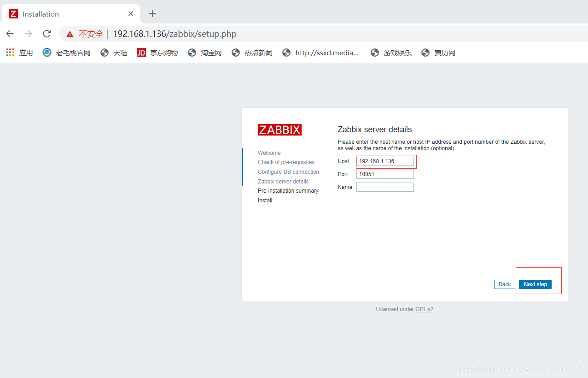Click the Host input field

[385, 161]
